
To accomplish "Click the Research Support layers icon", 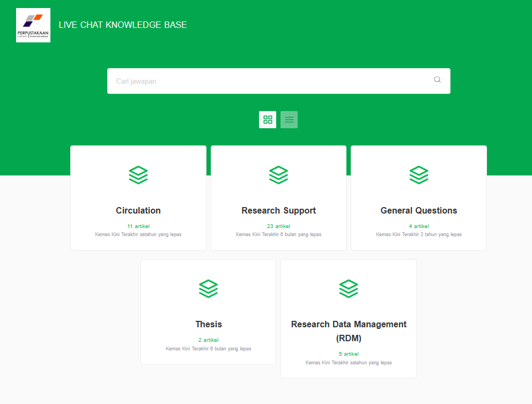I will click(278, 175).
